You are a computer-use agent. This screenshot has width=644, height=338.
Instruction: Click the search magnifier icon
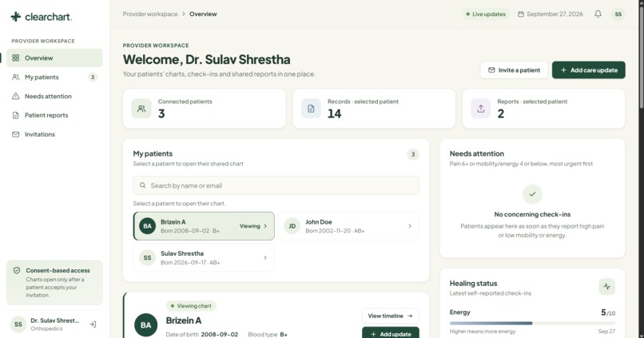tap(142, 185)
